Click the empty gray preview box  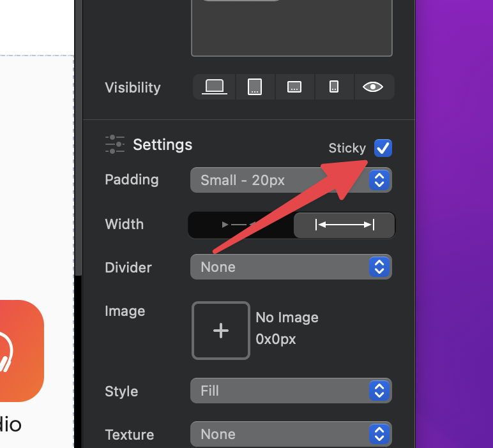coord(292,32)
